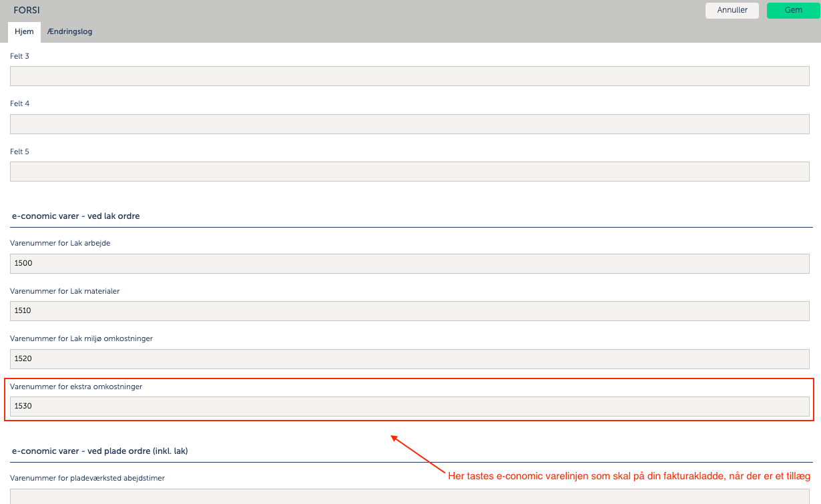
Task: Select the Lak miljø omkostninger field 1520
Action: pos(410,358)
